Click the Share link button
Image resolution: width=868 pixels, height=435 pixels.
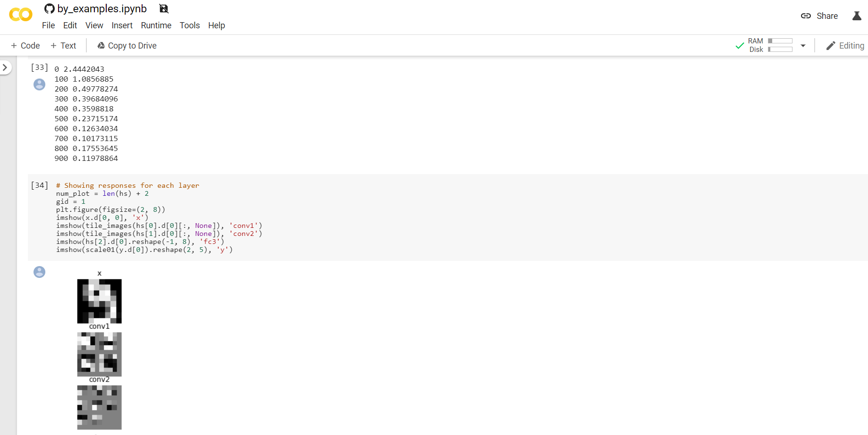819,16
